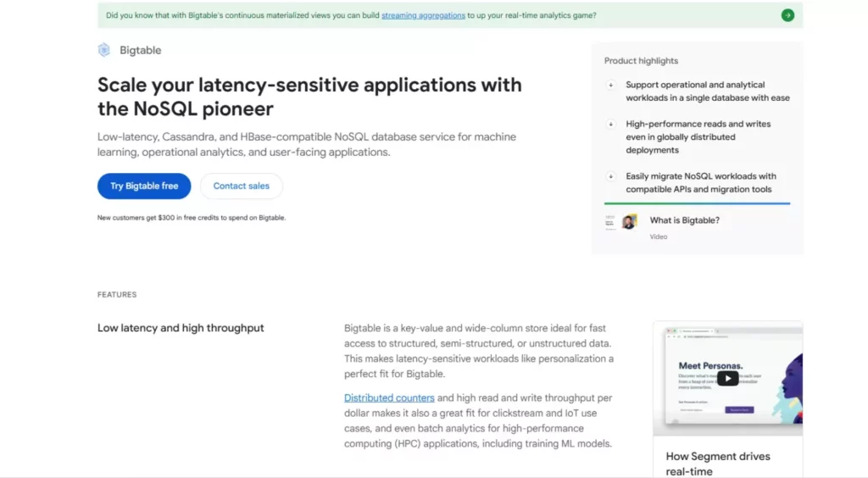This screenshot has width=868, height=478.
Task: Click the small slide thumbnail left of the presenter avatar
Action: pos(610,222)
